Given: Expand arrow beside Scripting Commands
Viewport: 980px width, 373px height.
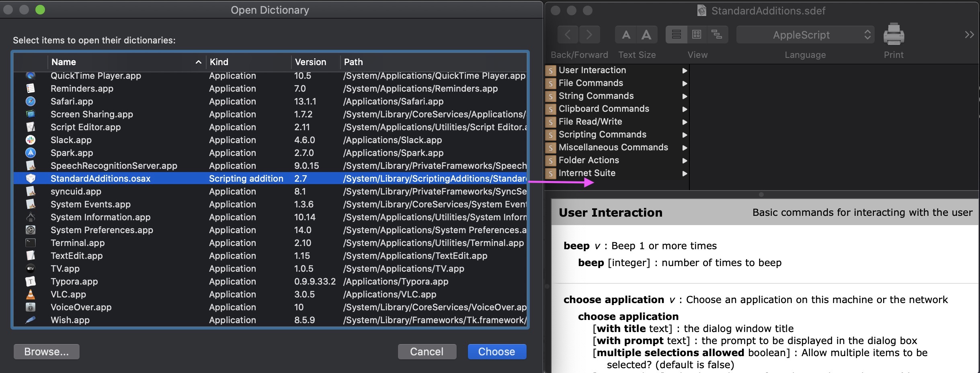Looking at the screenshot, I should [685, 135].
